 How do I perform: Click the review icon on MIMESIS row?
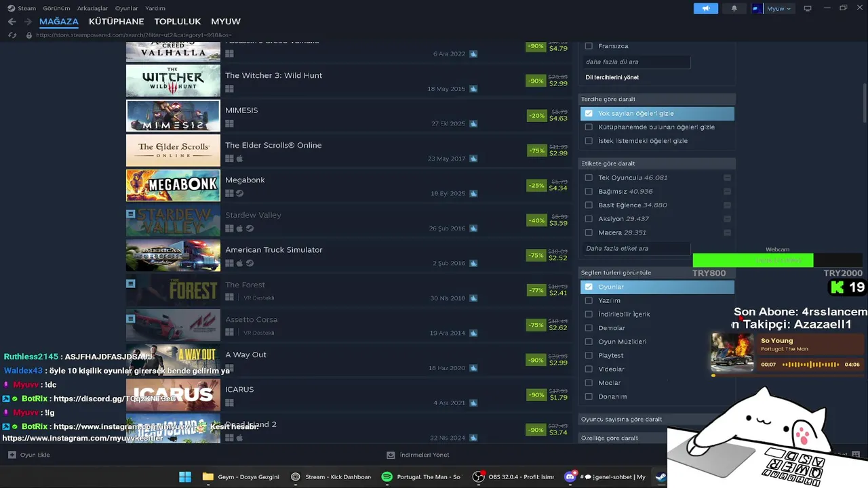coord(473,123)
